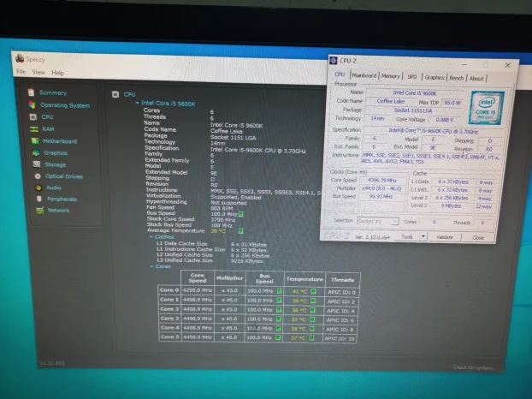This screenshot has height=399, width=532.
Task: Open the View menu in Speccy
Action: (38, 72)
